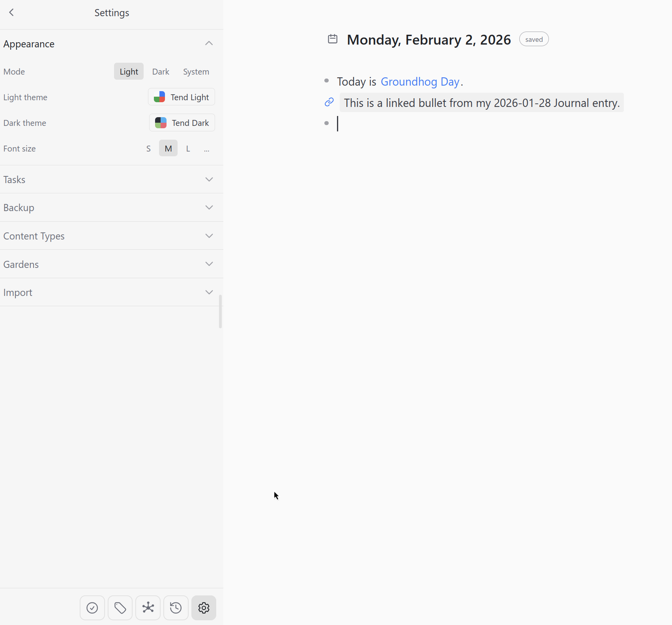Set Mode to System
Screen dimensions: 672x625
click(x=196, y=72)
